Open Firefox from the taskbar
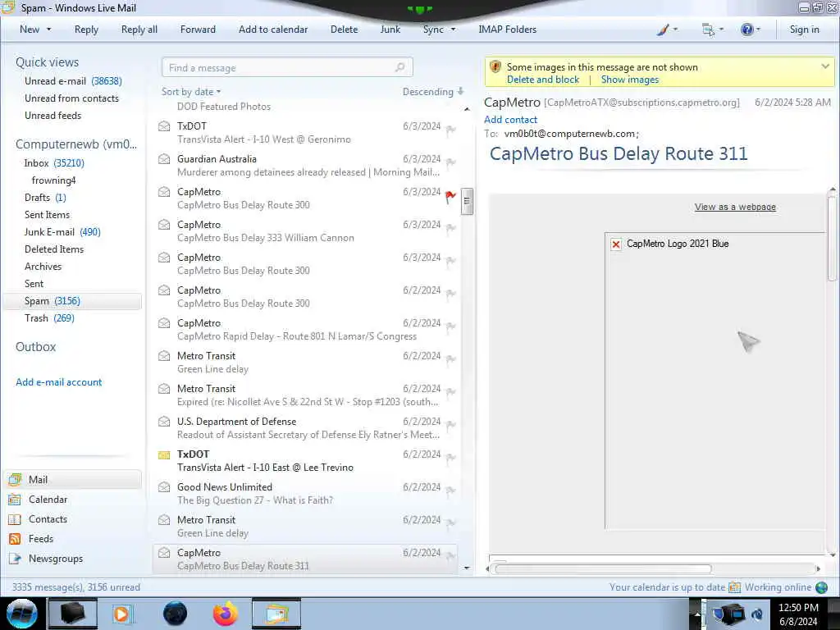Image resolution: width=840 pixels, height=630 pixels. [226, 614]
